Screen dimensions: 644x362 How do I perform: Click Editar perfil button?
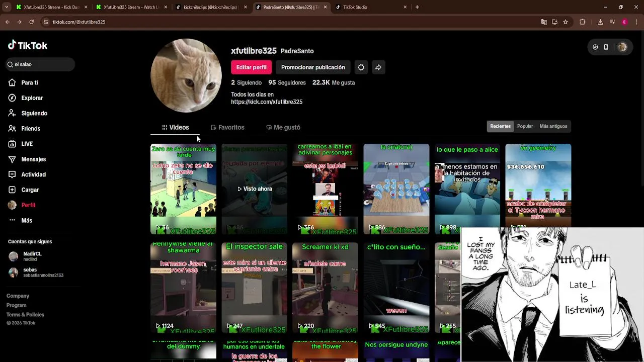(x=251, y=67)
